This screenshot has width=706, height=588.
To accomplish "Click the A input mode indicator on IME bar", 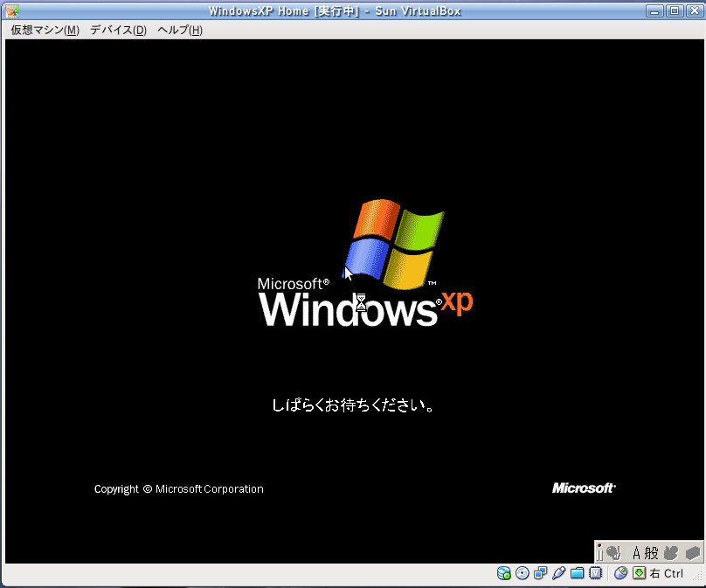I will pos(636,553).
